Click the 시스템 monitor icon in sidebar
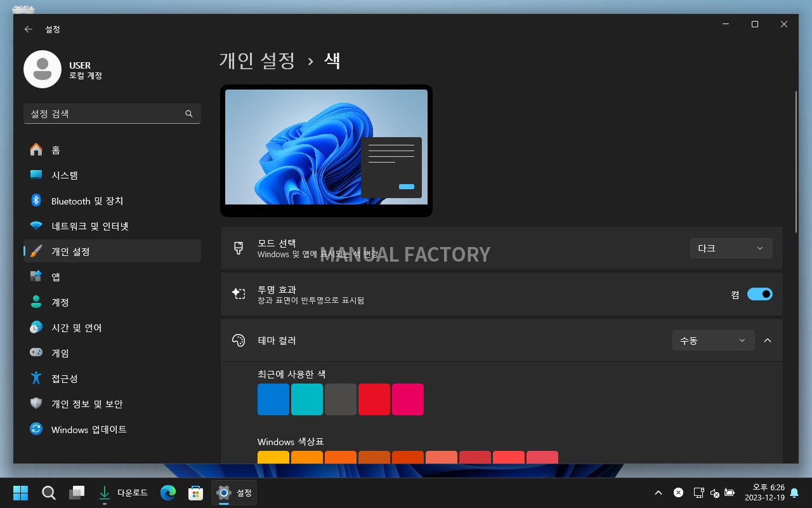Image resolution: width=812 pixels, height=508 pixels. coord(36,175)
